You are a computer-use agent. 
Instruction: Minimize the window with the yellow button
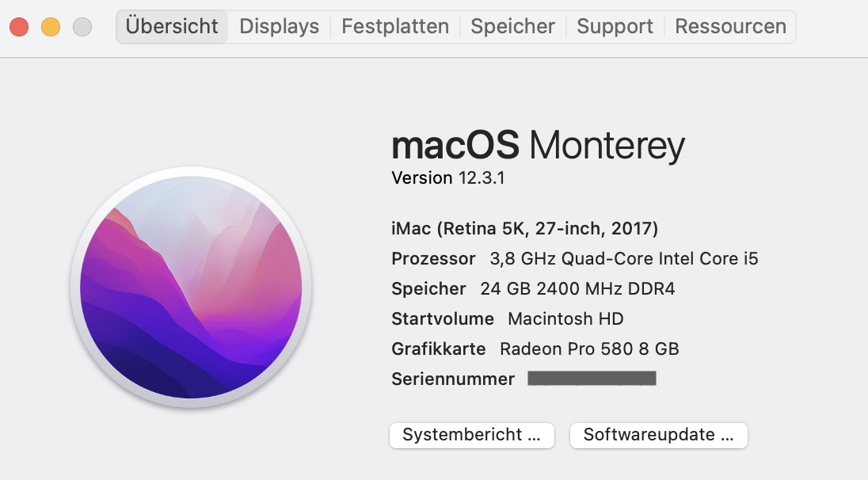coord(51,27)
